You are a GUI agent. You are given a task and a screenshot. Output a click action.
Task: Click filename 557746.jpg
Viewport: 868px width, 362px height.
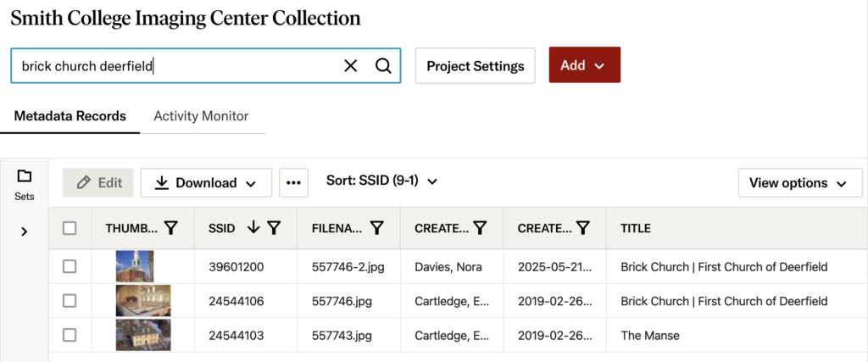[x=342, y=301]
